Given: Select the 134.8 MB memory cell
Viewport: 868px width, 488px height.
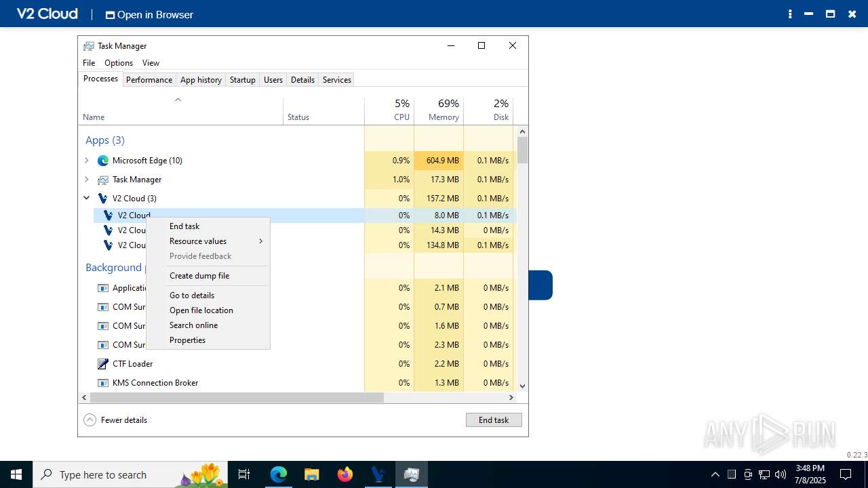Looking at the screenshot, I should pyautogui.click(x=439, y=245).
